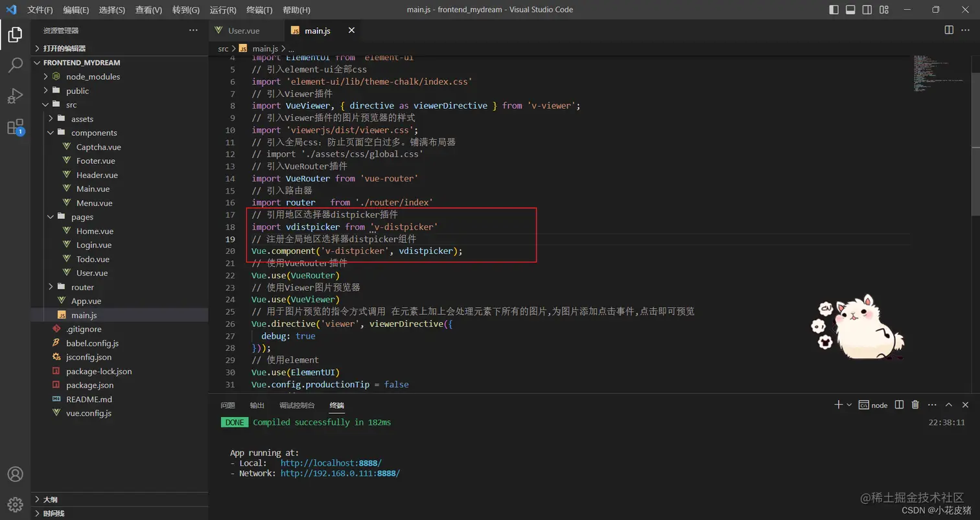The width and height of the screenshot is (980, 520).
Task: Toggle the primary sidebar layout button
Action: 834,10
